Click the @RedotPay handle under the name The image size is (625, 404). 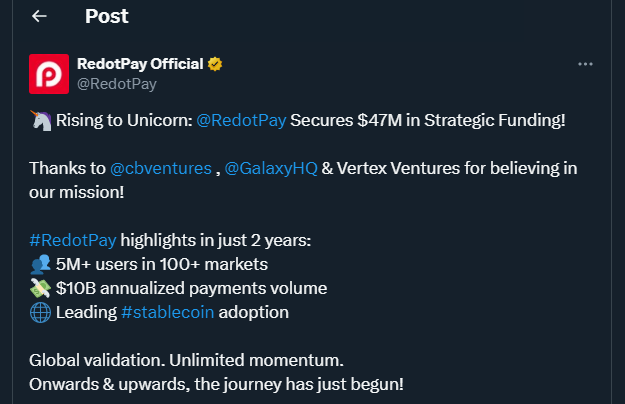coord(116,84)
